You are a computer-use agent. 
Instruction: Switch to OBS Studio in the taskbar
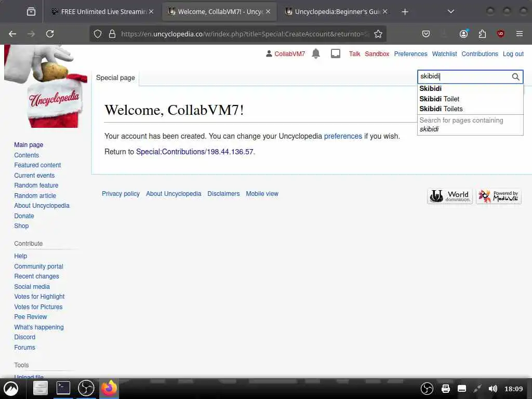[x=86, y=388]
